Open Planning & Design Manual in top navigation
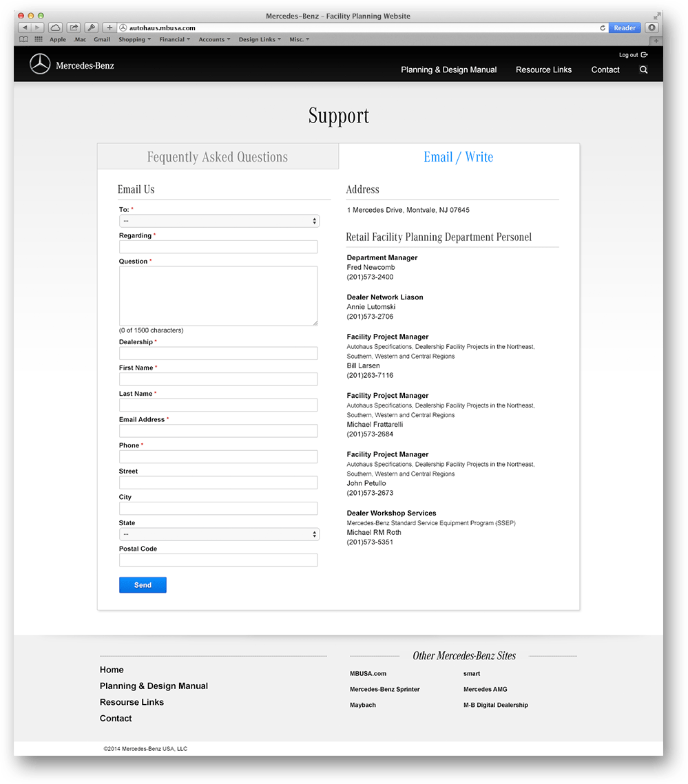Image resolution: width=688 pixels, height=784 pixels. click(x=449, y=70)
